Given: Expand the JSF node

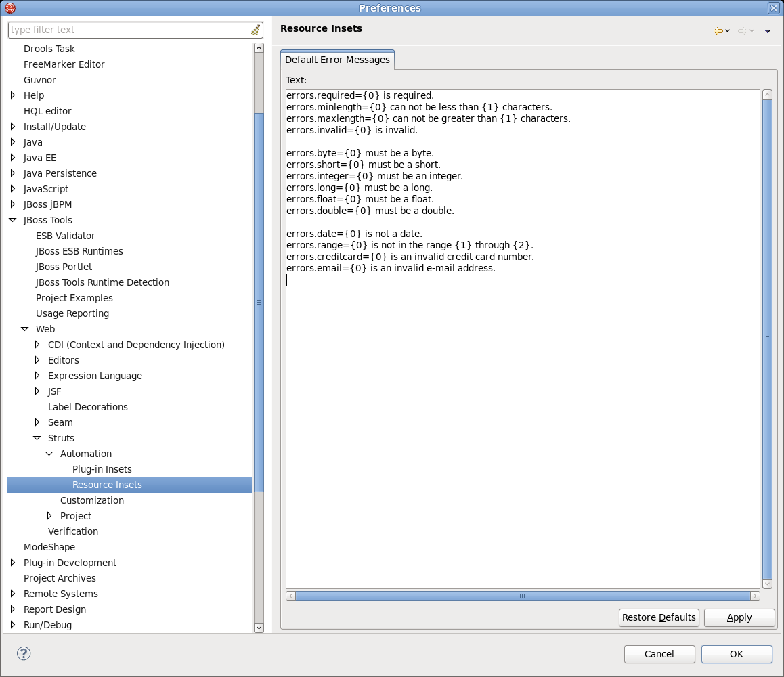Looking at the screenshot, I should coord(37,391).
